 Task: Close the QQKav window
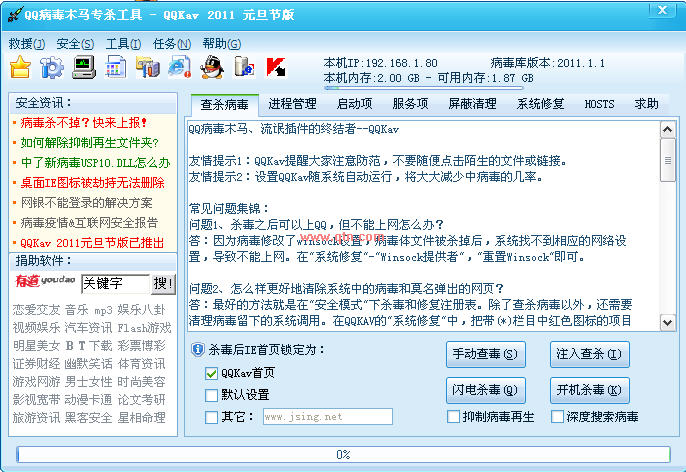662,10
